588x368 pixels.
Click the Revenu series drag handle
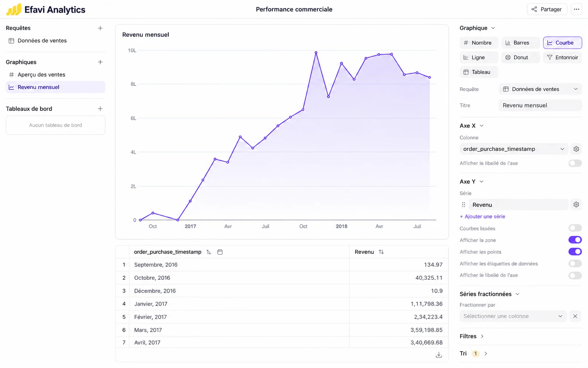tap(463, 205)
